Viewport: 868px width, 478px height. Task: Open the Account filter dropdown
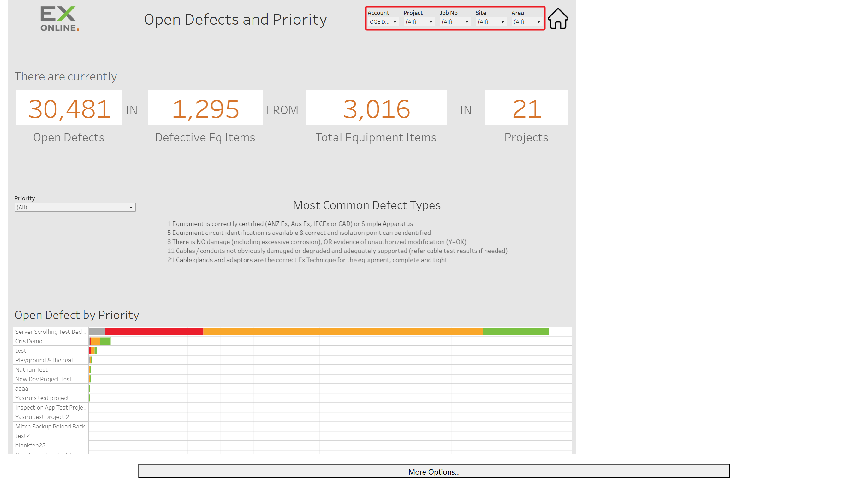point(383,22)
